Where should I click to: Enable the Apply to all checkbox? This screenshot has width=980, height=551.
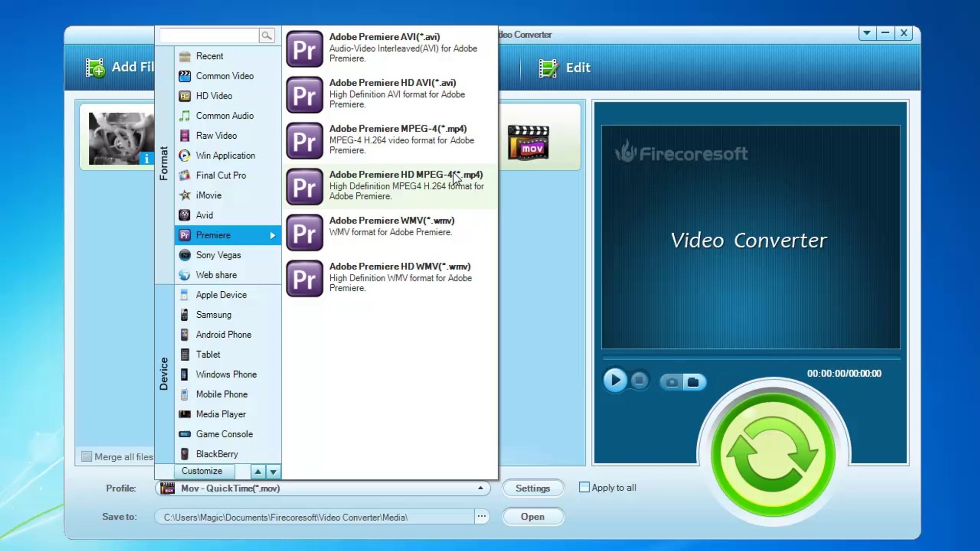click(583, 487)
